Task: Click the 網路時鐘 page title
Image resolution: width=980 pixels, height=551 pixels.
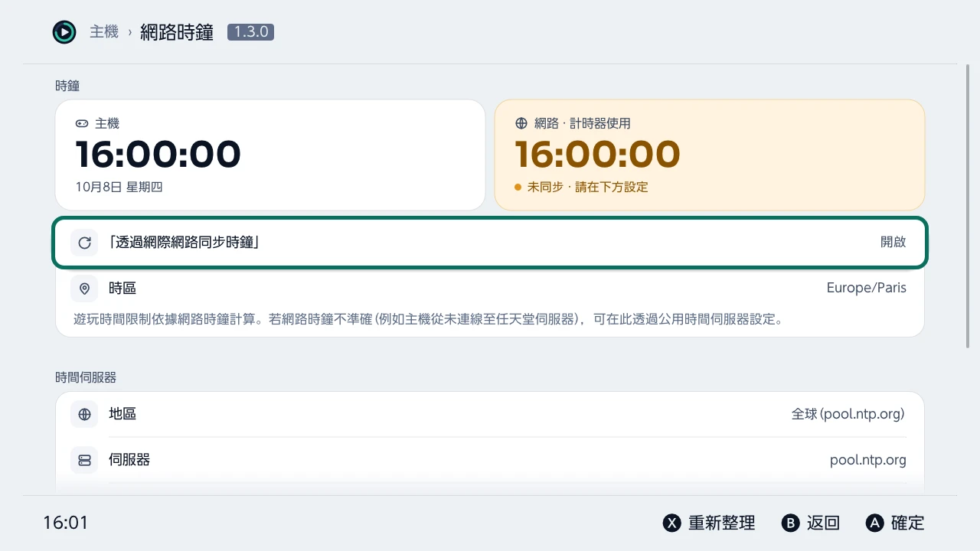Action: click(x=177, y=32)
